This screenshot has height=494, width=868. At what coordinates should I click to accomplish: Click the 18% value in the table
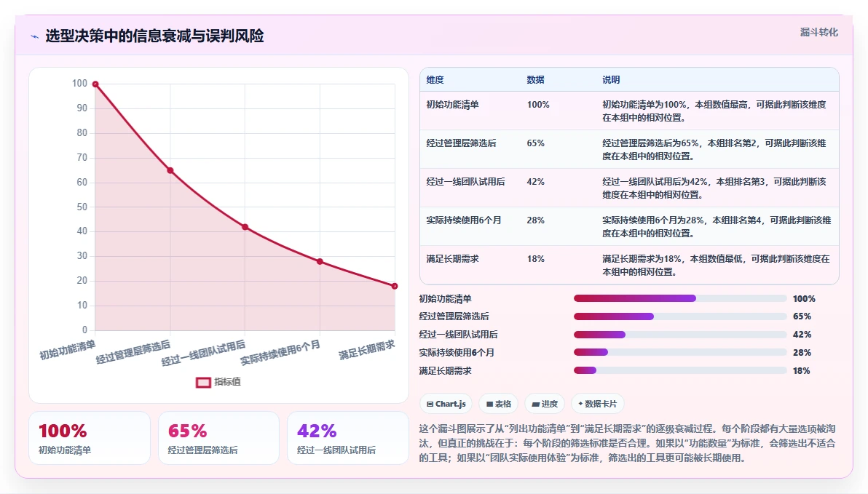[x=536, y=259]
